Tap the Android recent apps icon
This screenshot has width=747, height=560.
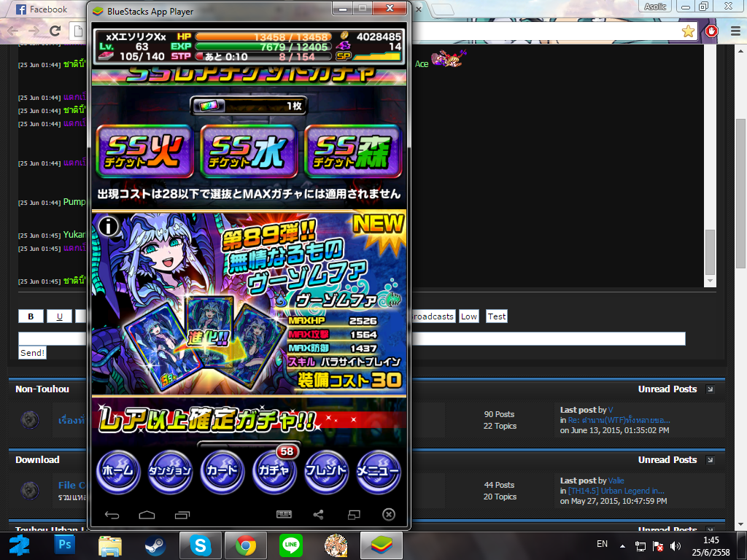(x=182, y=515)
